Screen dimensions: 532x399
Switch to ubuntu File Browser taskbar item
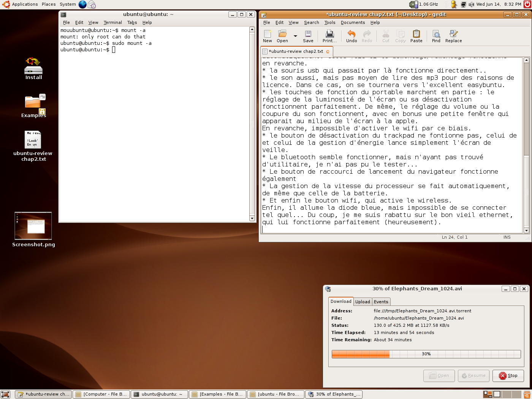276,394
